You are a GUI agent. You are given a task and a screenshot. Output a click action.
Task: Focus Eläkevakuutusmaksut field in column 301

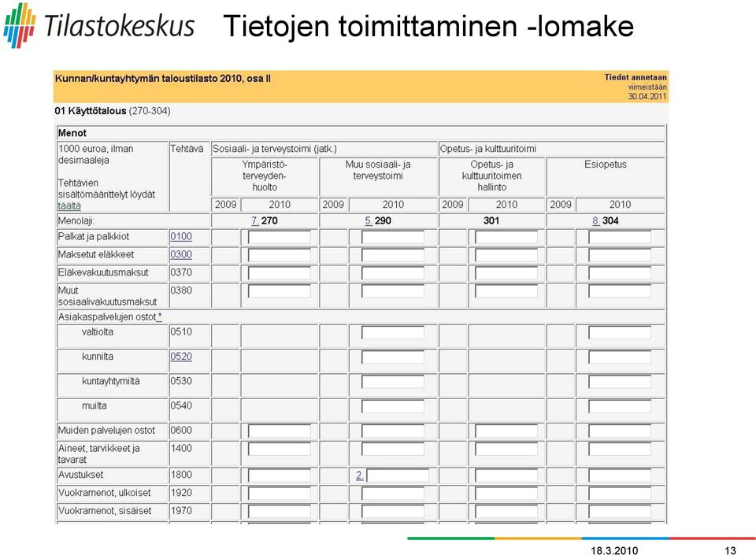(506, 273)
